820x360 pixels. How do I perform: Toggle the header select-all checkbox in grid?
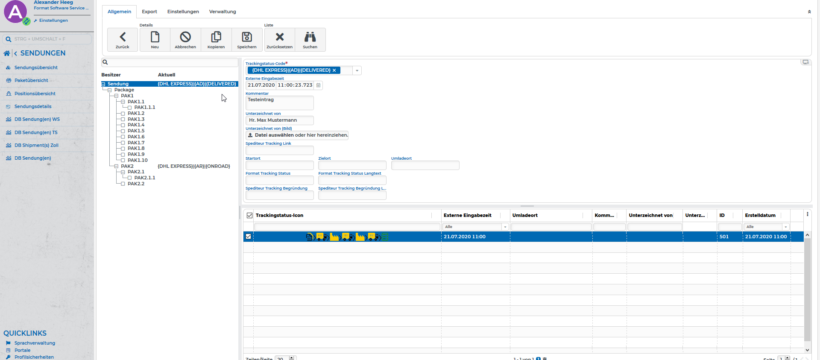tap(249, 215)
